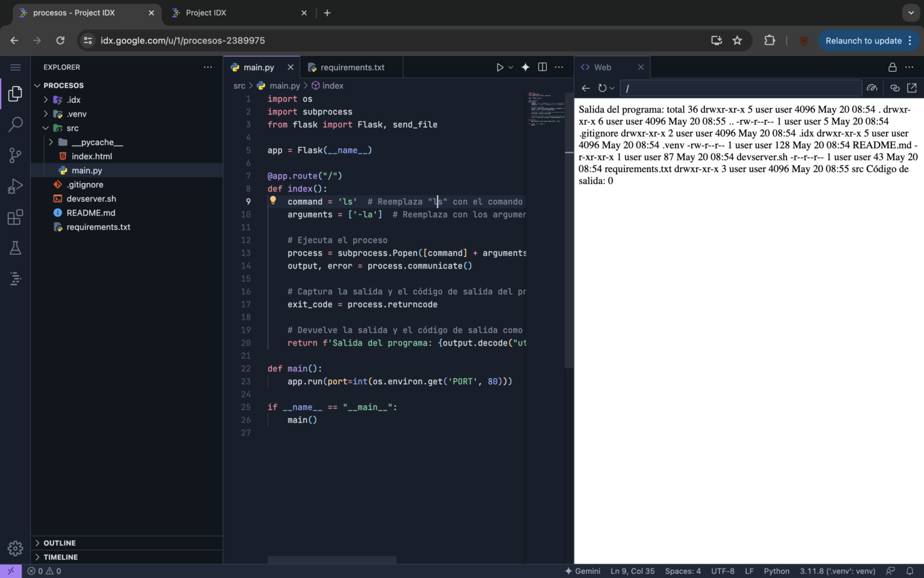Select the Source Control icon
This screenshot has height=578, width=924.
pos(15,155)
